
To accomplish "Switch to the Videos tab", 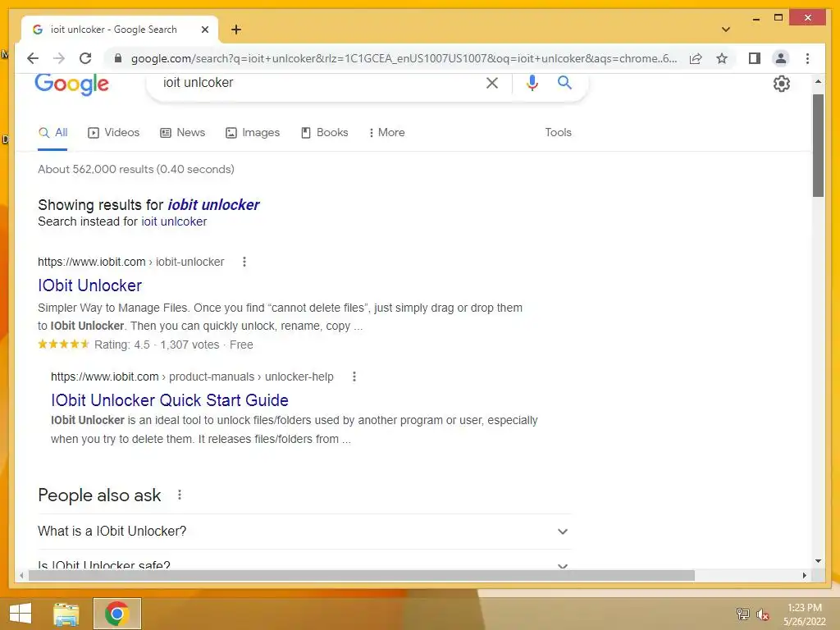I will point(113,132).
